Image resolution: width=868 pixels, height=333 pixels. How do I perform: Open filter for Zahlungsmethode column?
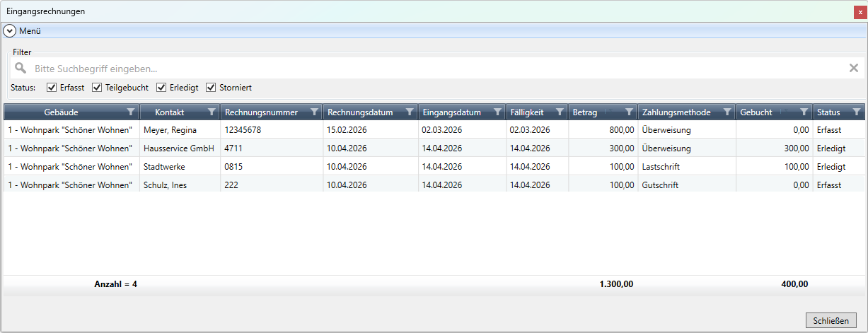click(x=727, y=112)
